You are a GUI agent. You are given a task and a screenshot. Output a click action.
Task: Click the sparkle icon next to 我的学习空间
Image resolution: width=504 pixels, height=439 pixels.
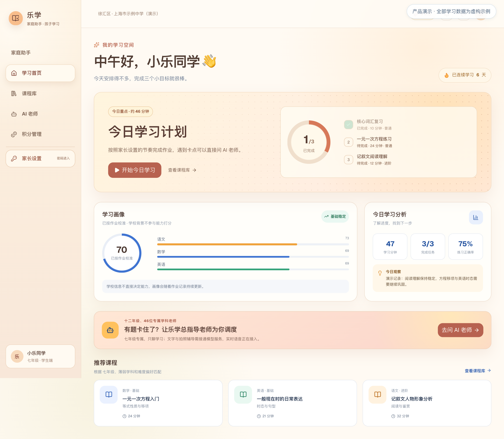point(97,45)
